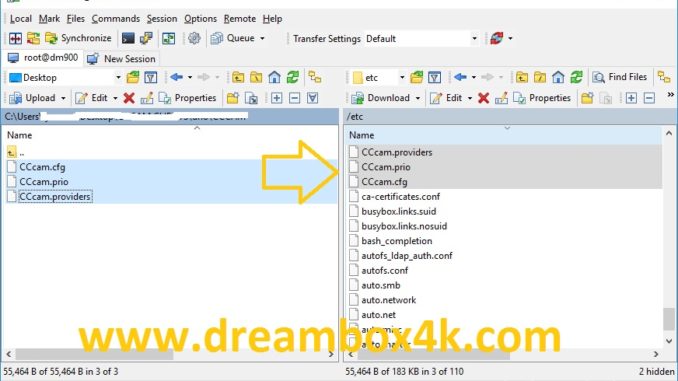678x381 pixels.
Task: Expand the Queue dropdown arrow
Action: (x=262, y=38)
